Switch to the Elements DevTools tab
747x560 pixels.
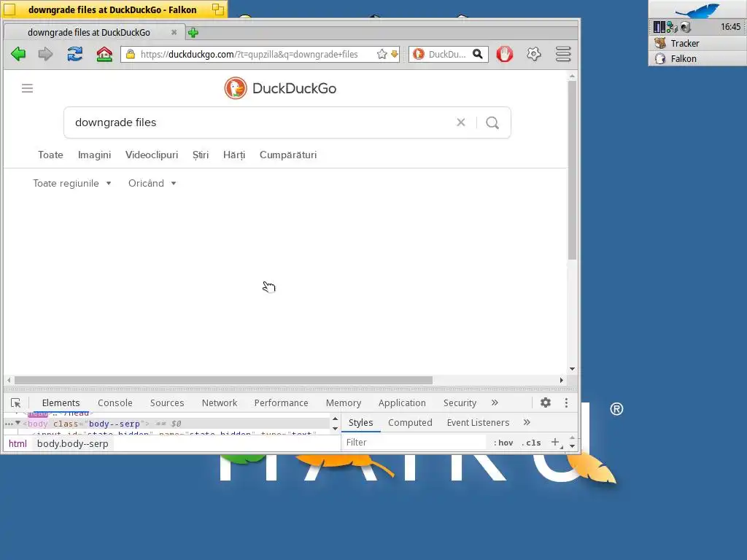point(61,402)
